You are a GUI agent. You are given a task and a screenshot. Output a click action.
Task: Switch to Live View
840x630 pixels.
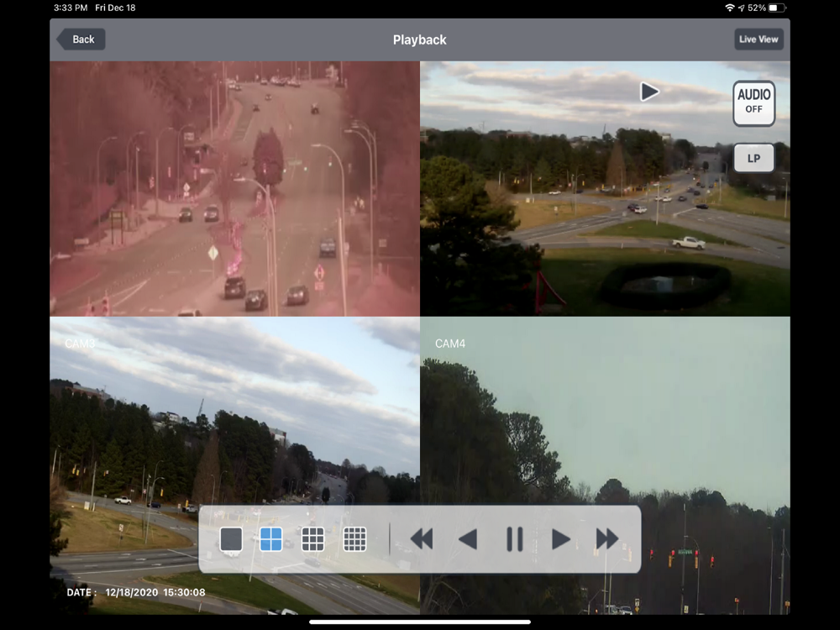click(x=758, y=39)
